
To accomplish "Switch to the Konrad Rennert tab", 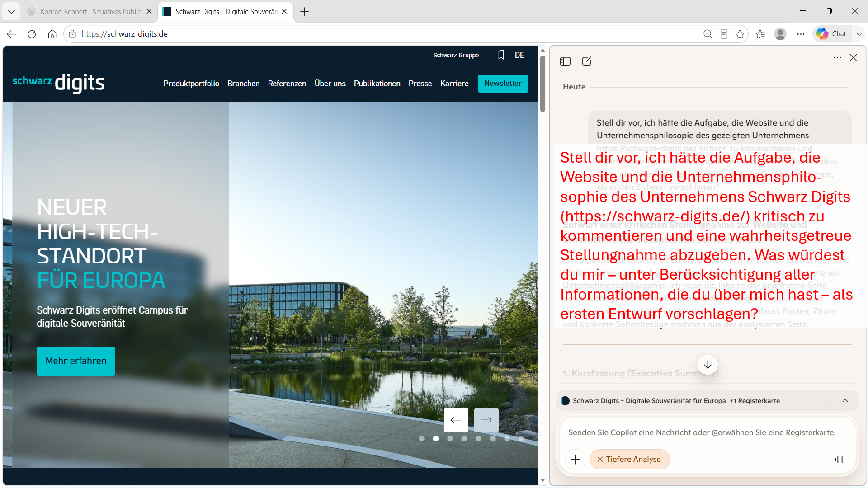I will pyautogui.click(x=90, y=12).
